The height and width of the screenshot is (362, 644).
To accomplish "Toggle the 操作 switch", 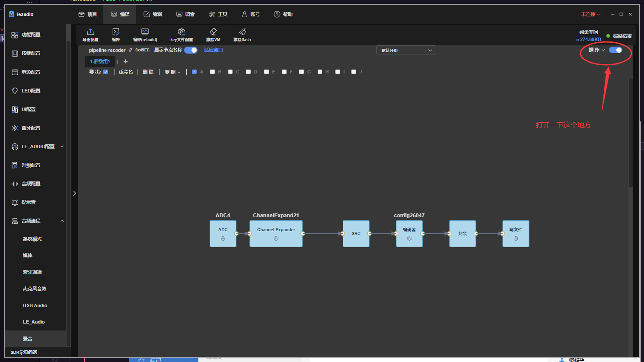I will 615,50.
